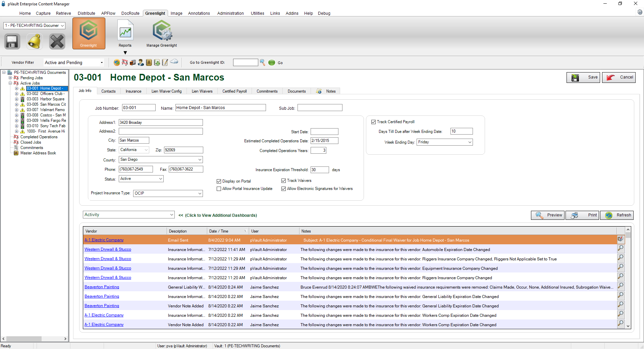The height and width of the screenshot is (349, 644).
Task: Click the magnifier next to Greenlight ID
Action: pyautogui.click(x=263, y=62)
